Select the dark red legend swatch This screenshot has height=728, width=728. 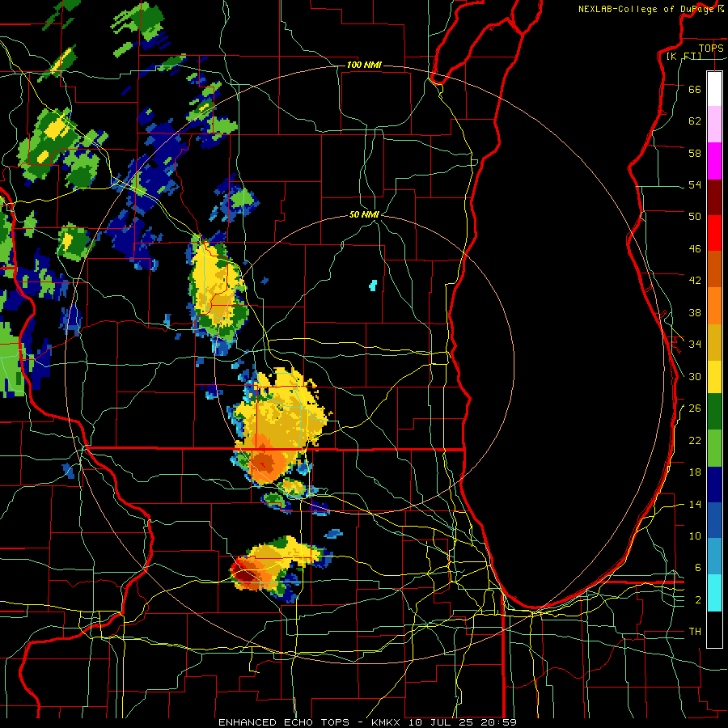[714, 197]
